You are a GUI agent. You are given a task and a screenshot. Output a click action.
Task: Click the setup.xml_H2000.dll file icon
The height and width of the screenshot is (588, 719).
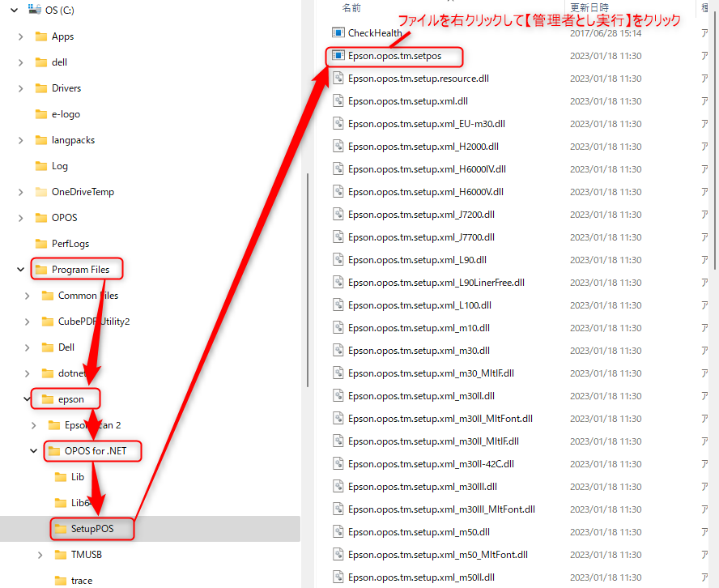(x=338, y=147)
